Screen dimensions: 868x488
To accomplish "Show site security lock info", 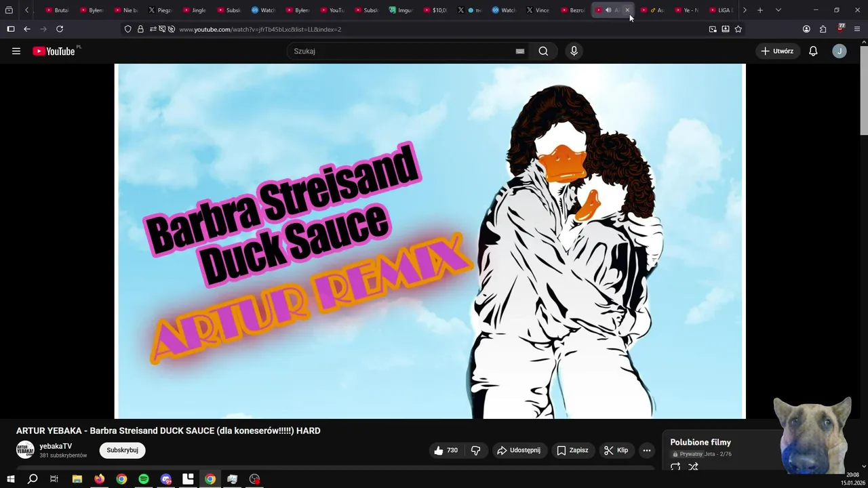I will coord(140,29).
